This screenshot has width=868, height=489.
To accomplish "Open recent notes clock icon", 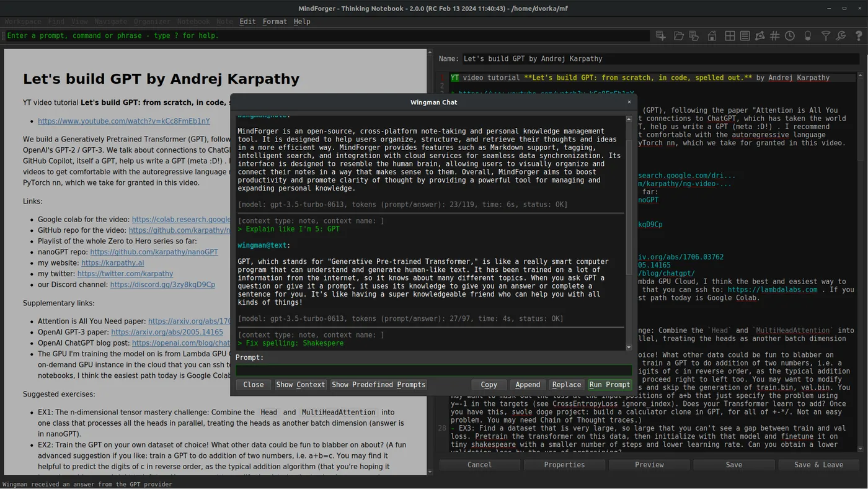I will (x=790, y=36).
